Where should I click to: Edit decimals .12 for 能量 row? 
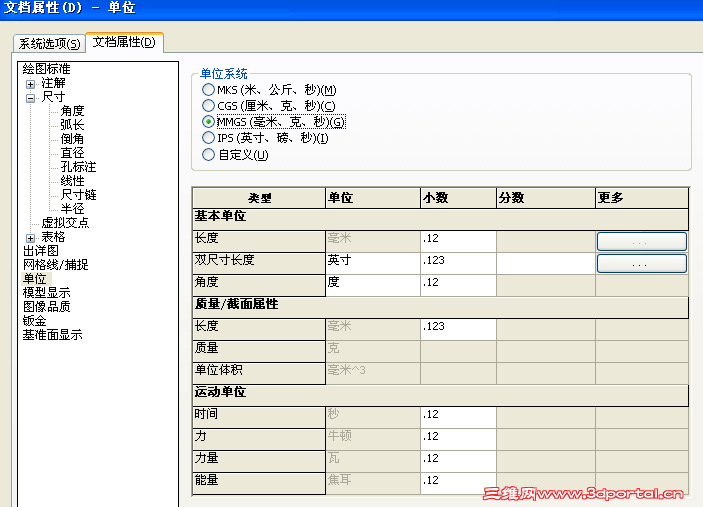pyautogui.click(x=459, y=483)
